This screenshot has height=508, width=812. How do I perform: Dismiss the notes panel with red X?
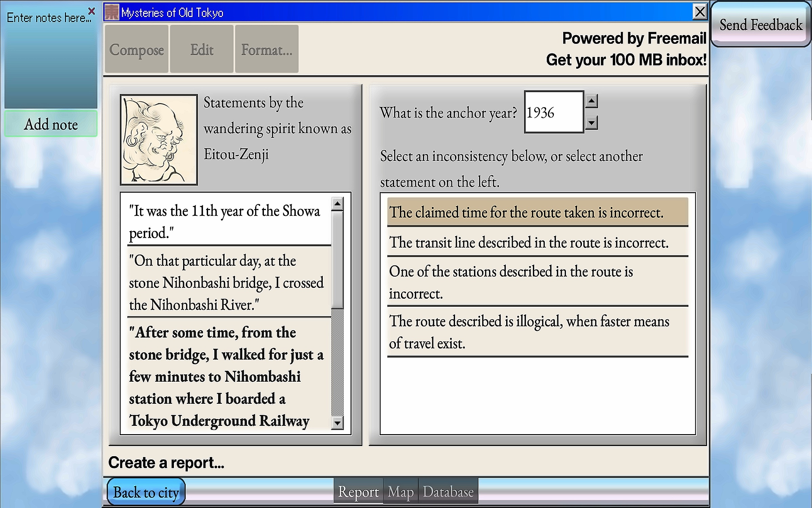(x=91, y=11)
